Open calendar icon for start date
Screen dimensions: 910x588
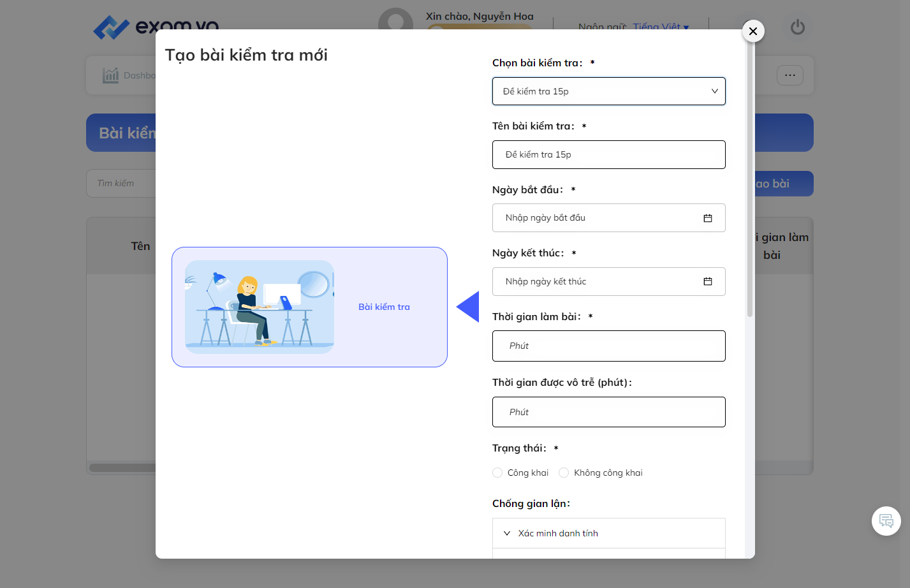[x=708, y=218]
